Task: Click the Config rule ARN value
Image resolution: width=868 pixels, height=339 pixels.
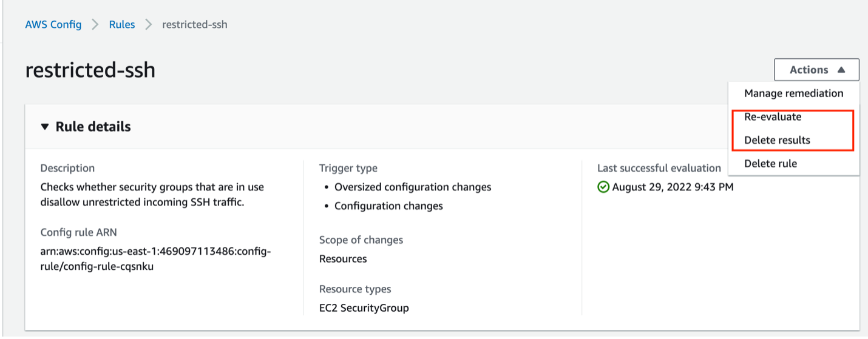Action: click(x=155, y=259)
